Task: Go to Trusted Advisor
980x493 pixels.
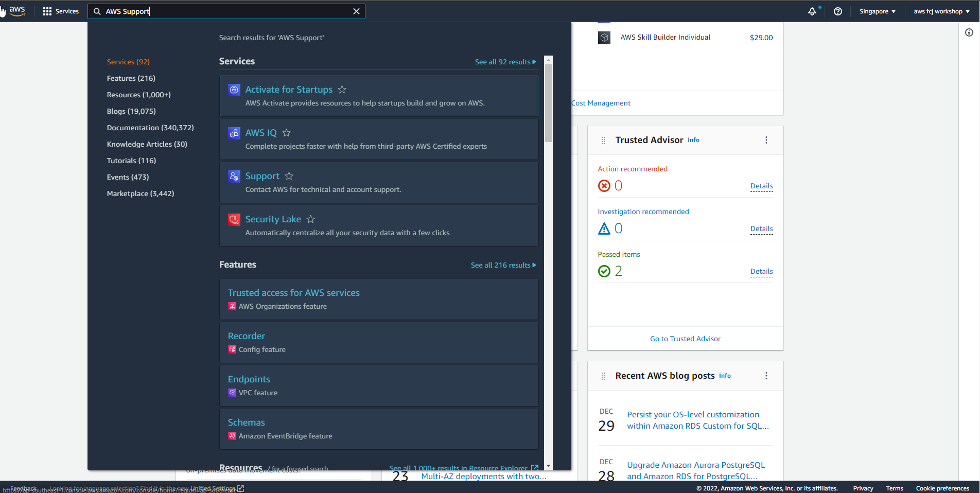Action: pyautogui.click(x=685, y=339)
